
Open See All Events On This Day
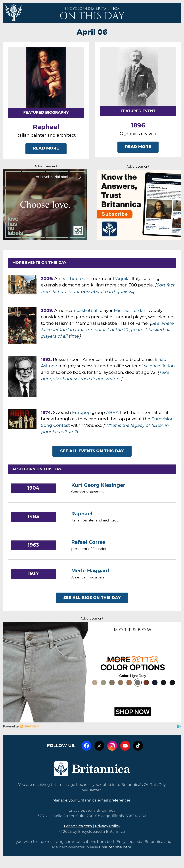(x=92, y=451)
